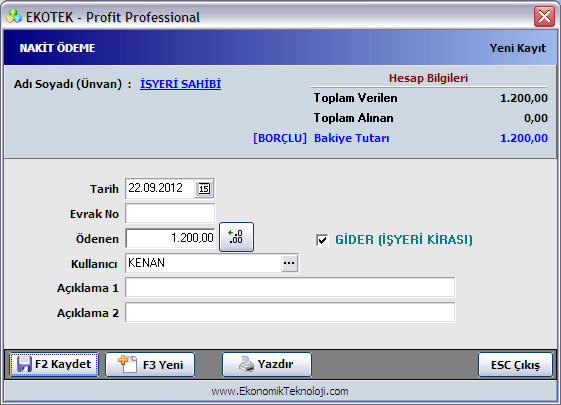
Task: Click the EKOTEK app icon in title bar
Action: pos(14,16)
